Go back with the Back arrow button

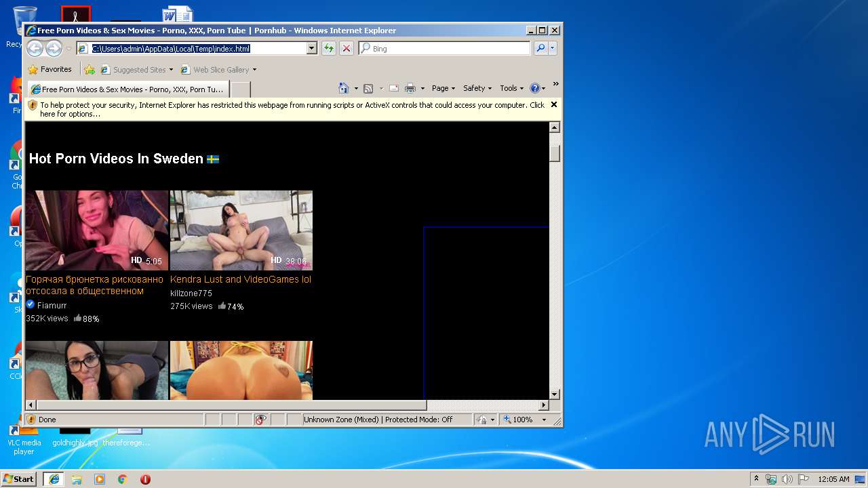35,48
